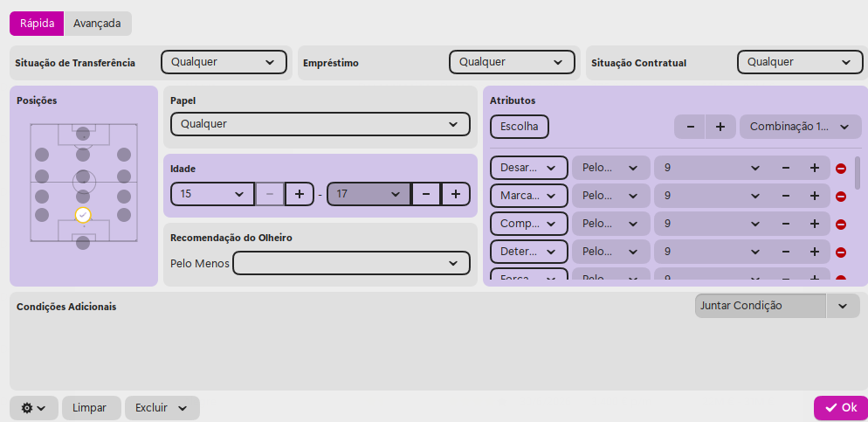The image size is (868, 422).
Task: Decrease the Deter... value with minus
Action: [786, 252]
